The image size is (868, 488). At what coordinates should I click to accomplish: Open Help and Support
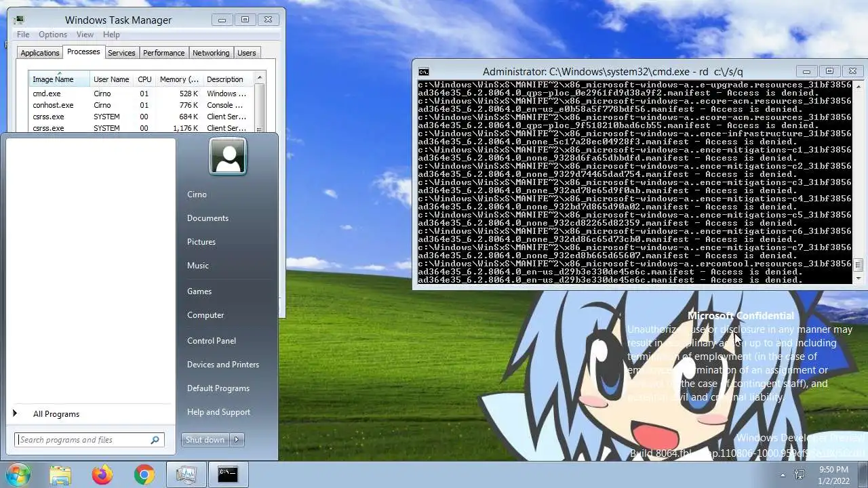[218, 412]
